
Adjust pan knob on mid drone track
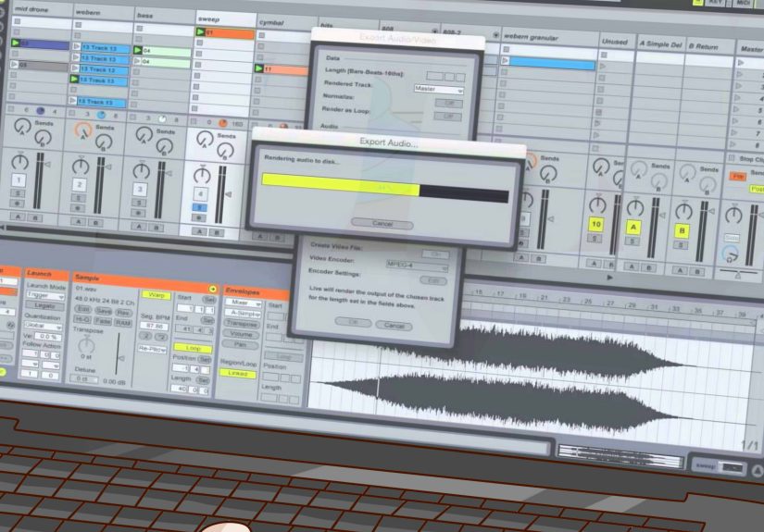[20, 162]
